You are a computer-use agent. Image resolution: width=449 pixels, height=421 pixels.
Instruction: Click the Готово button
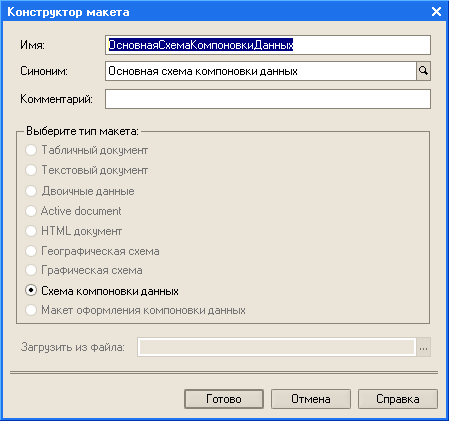pos(224,399)
